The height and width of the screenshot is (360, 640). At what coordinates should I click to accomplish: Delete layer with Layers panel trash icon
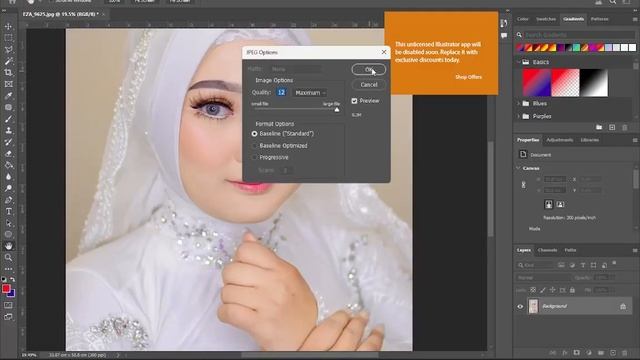click(x=624, y=353)
